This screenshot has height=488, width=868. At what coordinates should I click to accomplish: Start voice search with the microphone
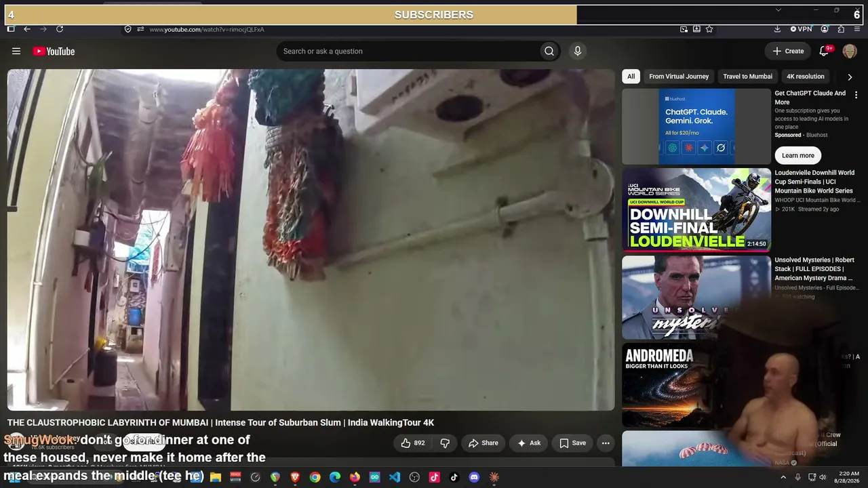(578, 51)
